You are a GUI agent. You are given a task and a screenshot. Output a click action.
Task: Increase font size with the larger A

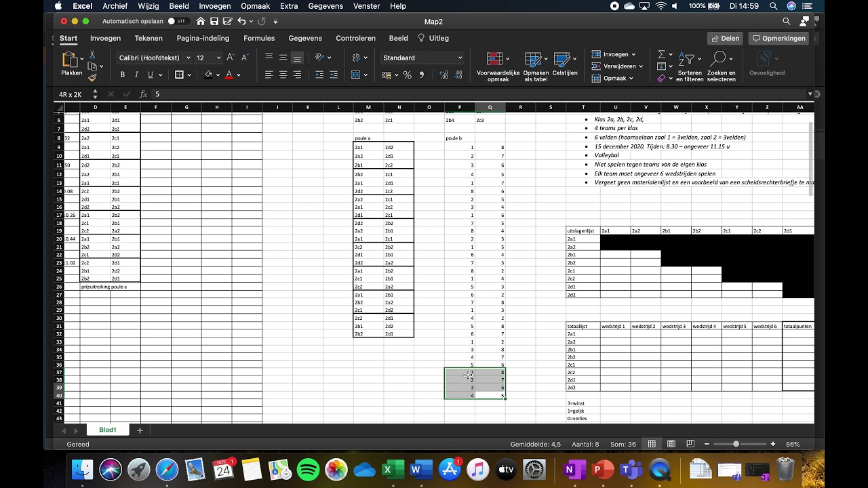[231, 58]
